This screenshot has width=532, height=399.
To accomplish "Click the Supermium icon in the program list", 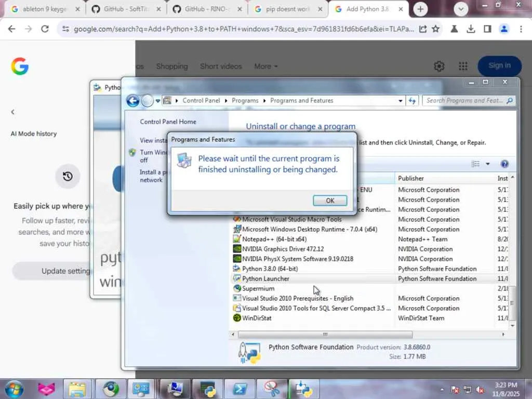I will (237, 288).
